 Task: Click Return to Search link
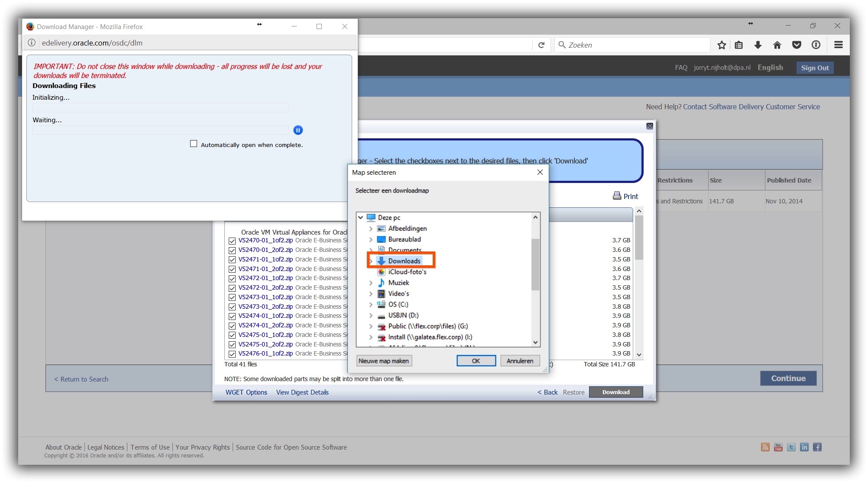click(x=81, y=379)
